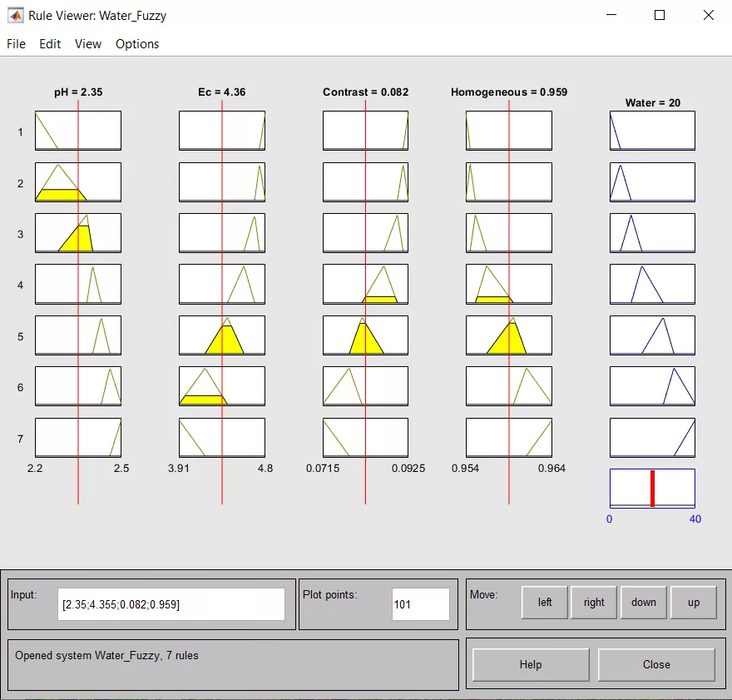Open the Options menu
This screenshot has height=700, width=732.
pos(137,44)
